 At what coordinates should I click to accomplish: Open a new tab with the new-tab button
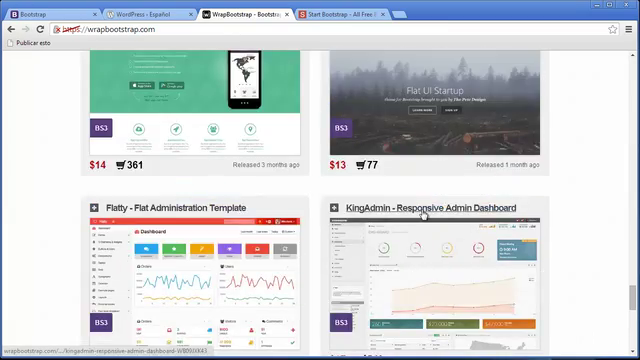point(399,15)
